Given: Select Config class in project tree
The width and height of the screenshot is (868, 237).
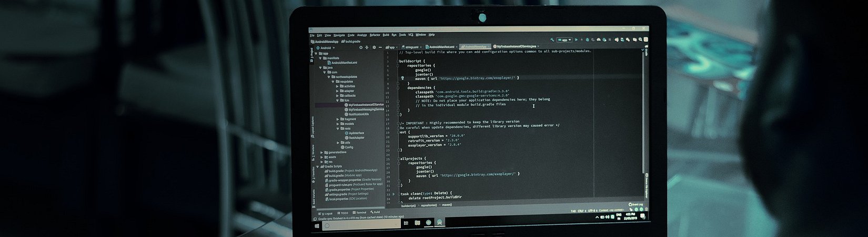Looking at the screenshot, I should (347, 147).
